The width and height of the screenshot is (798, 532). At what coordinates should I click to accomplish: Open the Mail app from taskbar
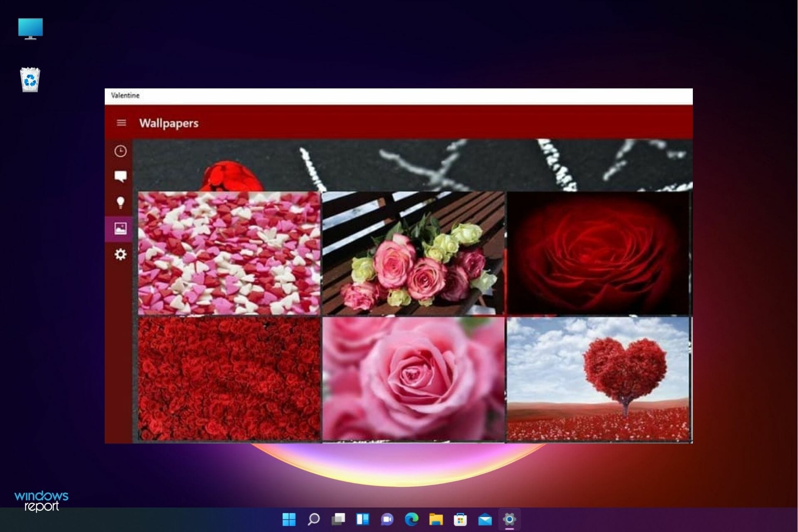485,519
